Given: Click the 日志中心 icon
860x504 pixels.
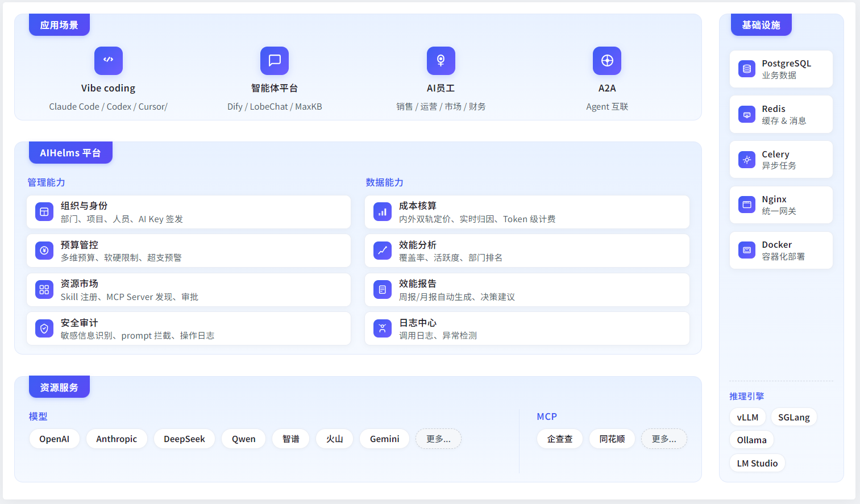Looking at the screenshot, I should tap(383, 328).
